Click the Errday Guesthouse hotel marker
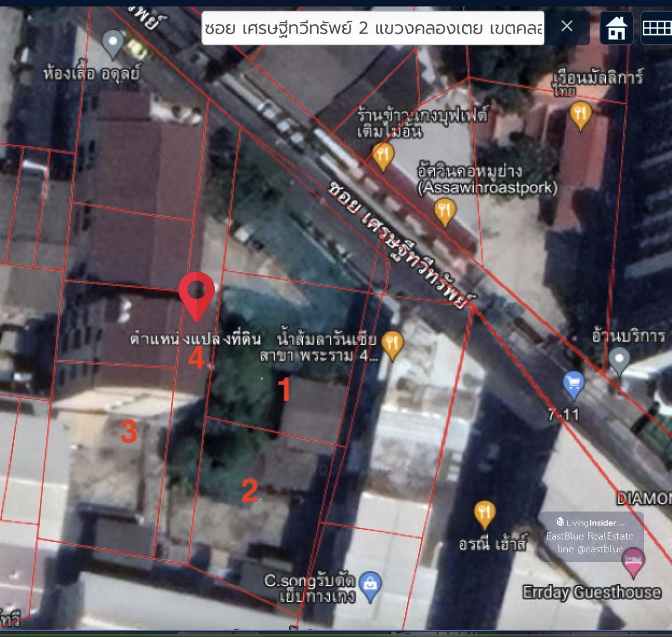Image resolution: width=672 pixels, height=637 pixels. pos(633,561)
